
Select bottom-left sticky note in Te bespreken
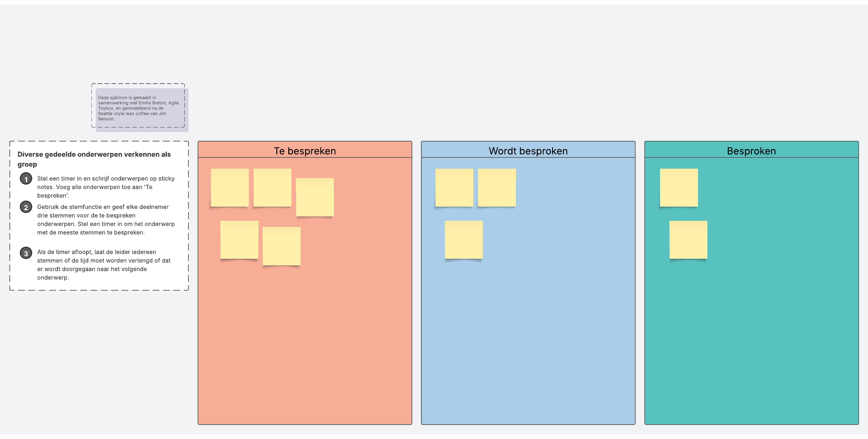(239, 240)
